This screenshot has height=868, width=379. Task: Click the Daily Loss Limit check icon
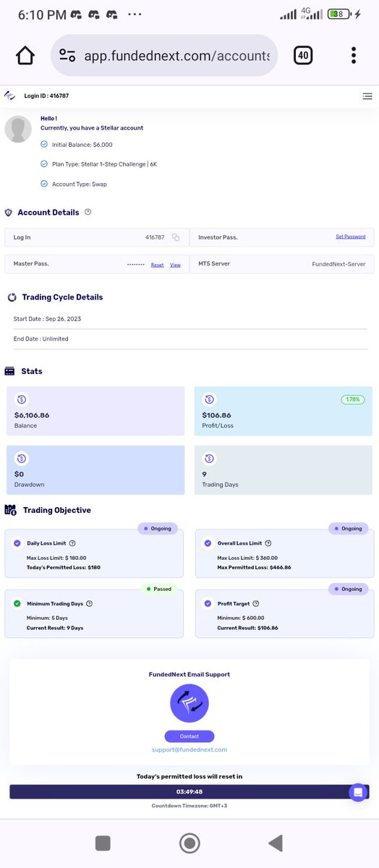17,543
